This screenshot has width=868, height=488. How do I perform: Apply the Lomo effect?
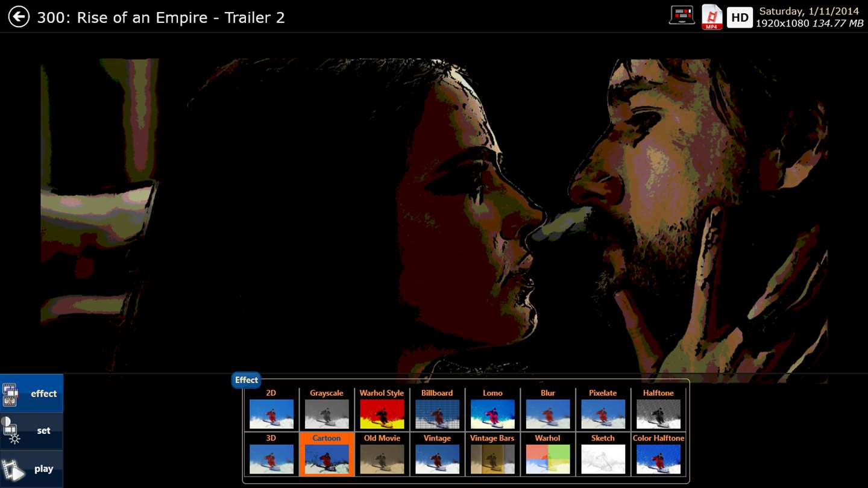tap(492, 409)
